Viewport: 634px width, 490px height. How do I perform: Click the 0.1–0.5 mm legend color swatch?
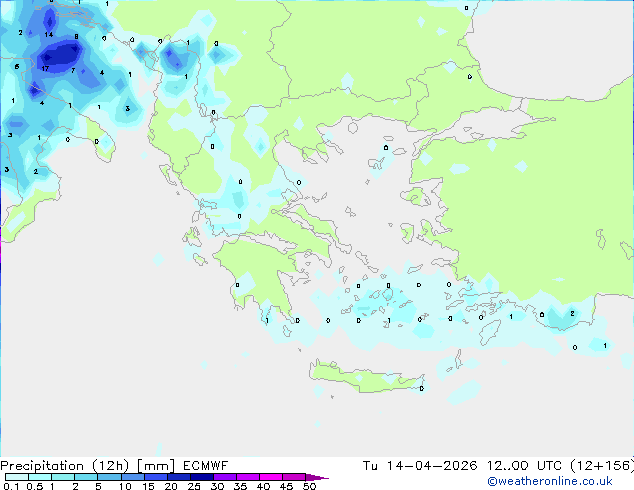pyautogui.click(x=17, y=477)
